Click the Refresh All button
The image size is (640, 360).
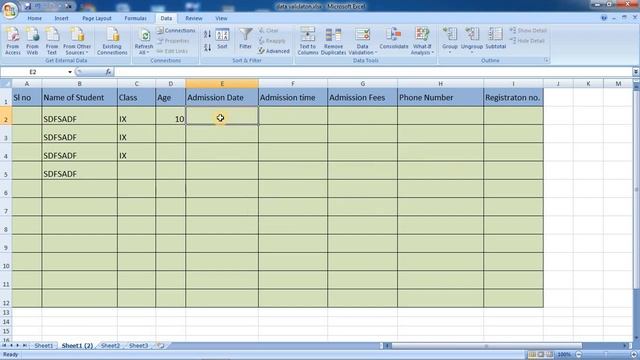[x=144, y=41]
